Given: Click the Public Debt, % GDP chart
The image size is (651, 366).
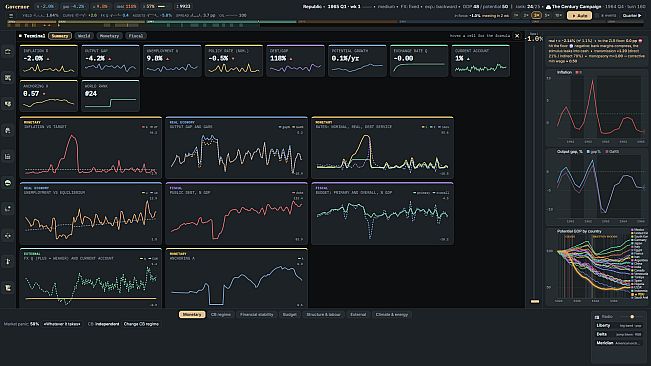Looking at the screenshot, I should 236,213.
